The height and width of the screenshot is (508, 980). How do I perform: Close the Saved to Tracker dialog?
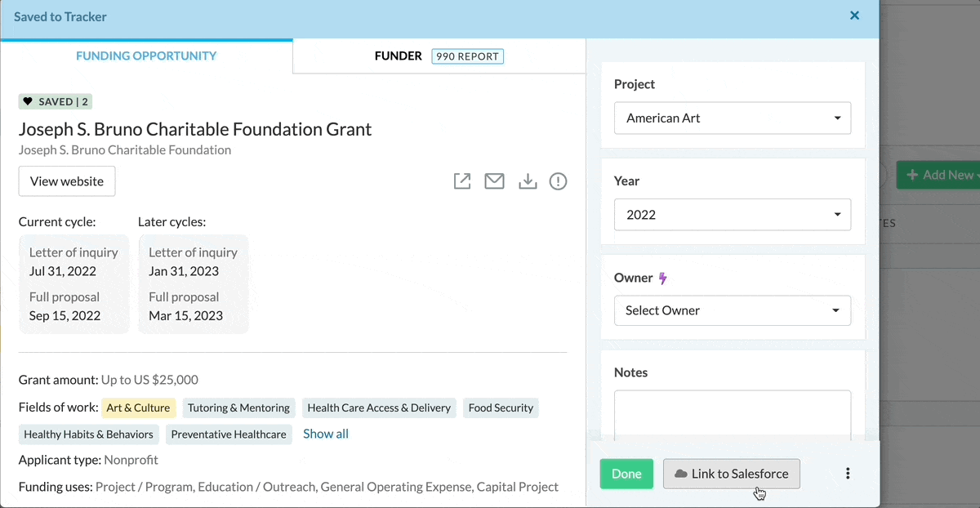coord(854,16)
